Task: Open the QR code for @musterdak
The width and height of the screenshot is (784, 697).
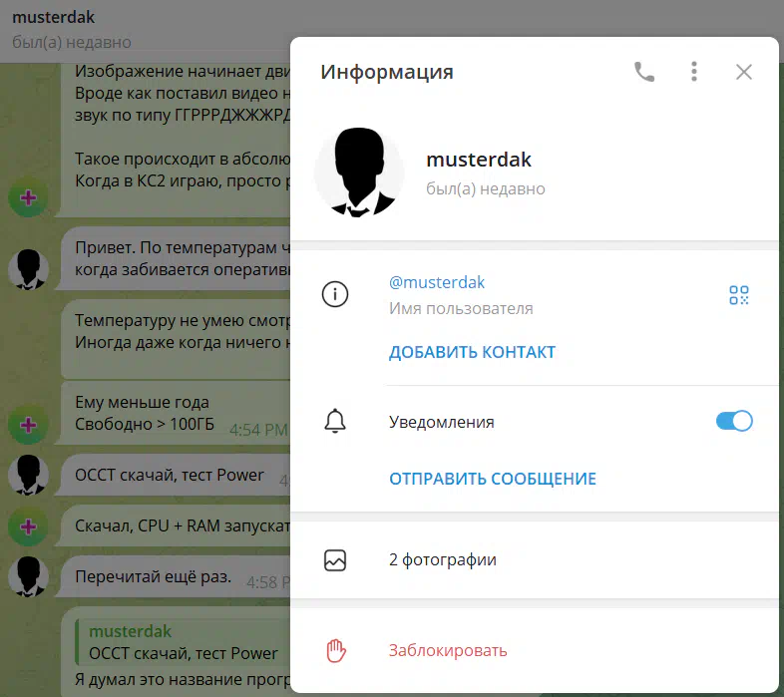Action: point(738,295)
